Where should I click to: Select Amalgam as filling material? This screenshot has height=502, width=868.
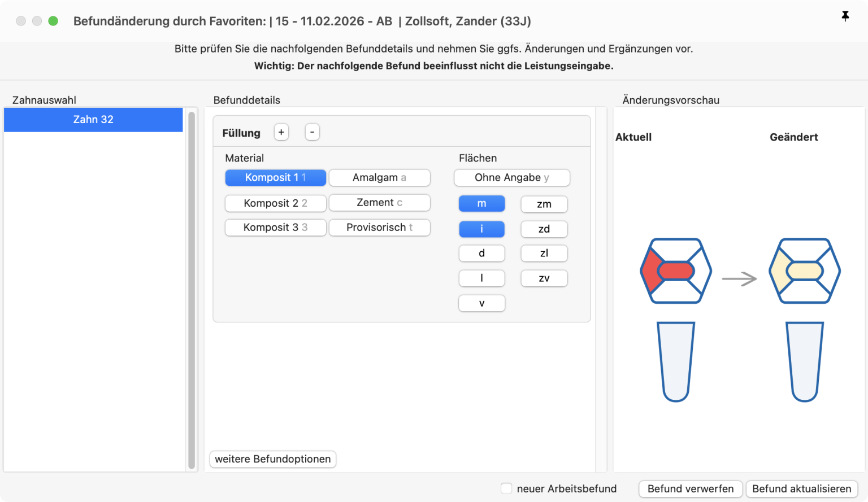379,178
